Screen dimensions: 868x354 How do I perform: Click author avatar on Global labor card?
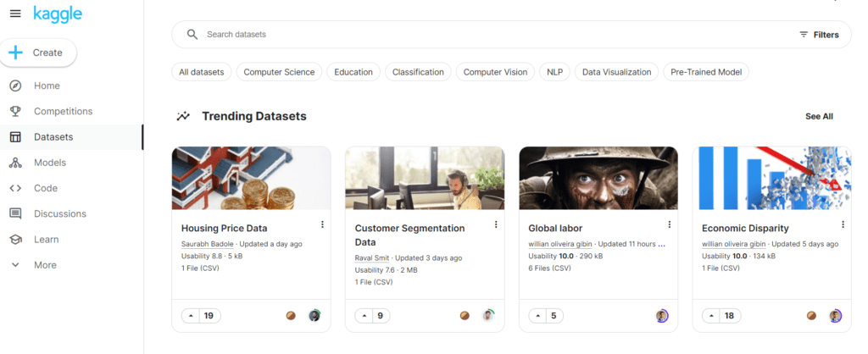coord(661,316)
